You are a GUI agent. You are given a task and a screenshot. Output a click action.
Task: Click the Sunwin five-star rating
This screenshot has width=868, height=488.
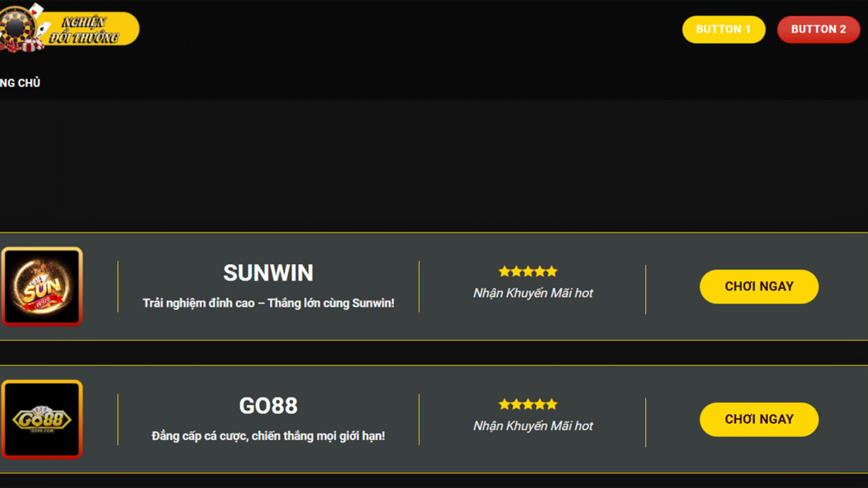tap(528, 272)
